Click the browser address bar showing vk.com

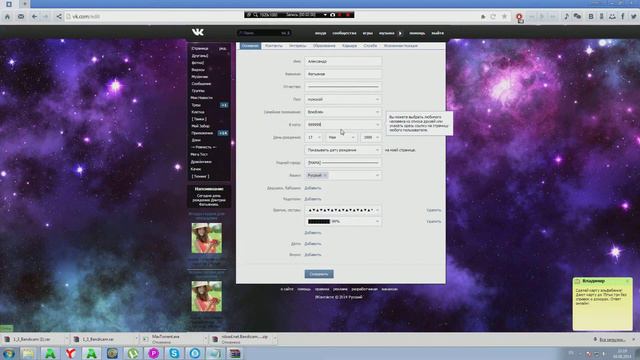[269, 16]
